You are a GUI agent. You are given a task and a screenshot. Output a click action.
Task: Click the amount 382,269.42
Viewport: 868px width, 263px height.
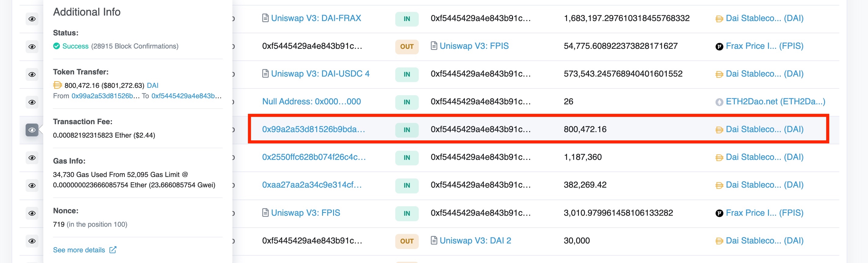pos(585,185)
